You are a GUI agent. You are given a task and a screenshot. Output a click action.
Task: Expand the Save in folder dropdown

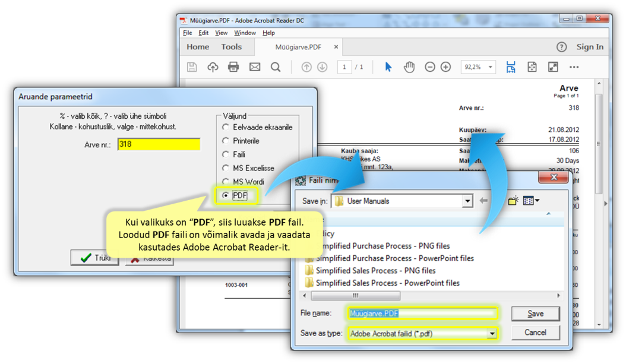[467, 201]
